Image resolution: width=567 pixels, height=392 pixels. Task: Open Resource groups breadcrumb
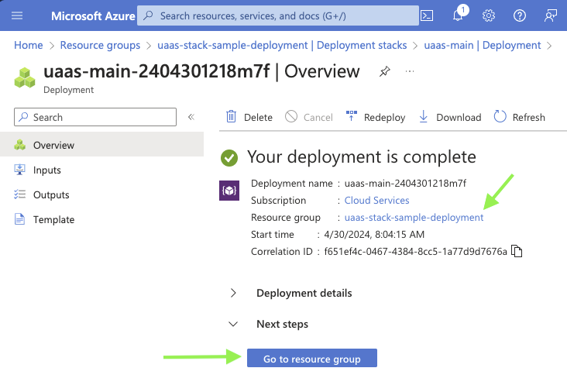click(100, 45)
